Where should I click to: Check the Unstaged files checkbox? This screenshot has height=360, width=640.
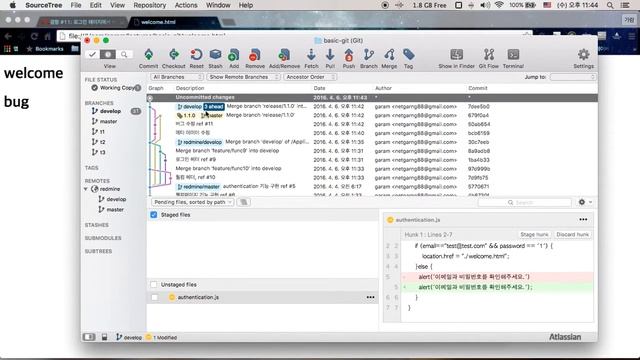pos(153,284)
